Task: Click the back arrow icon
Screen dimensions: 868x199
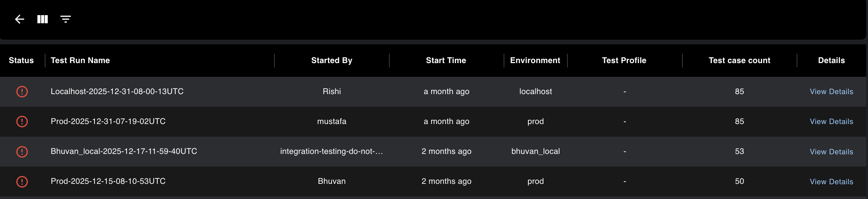Action: click(19, 19)
